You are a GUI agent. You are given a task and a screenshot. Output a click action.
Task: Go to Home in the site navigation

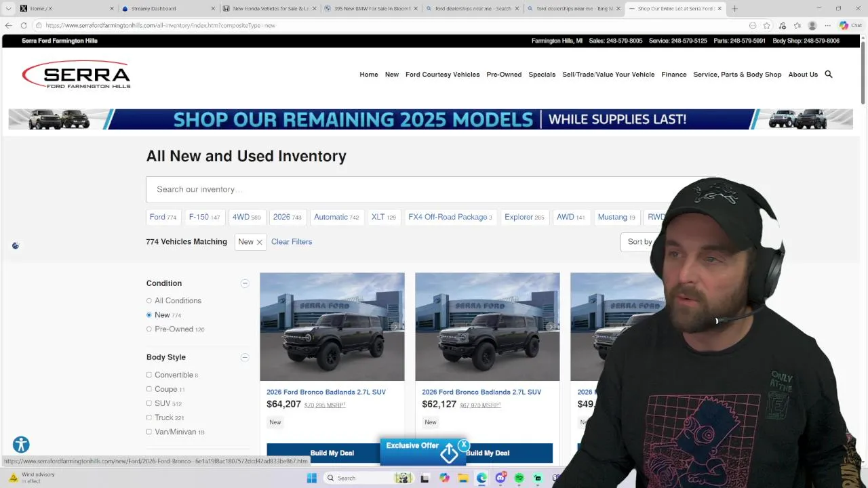(369, 75)
